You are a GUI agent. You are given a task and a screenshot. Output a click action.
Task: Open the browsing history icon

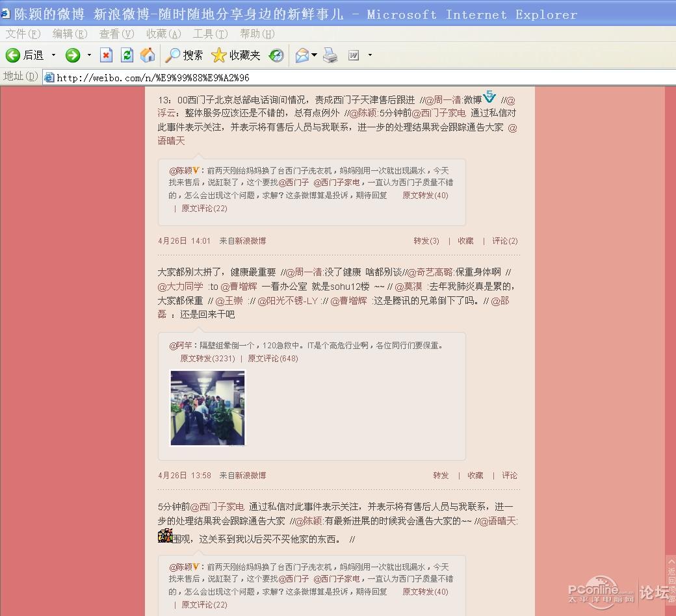[x=276, y=55]
